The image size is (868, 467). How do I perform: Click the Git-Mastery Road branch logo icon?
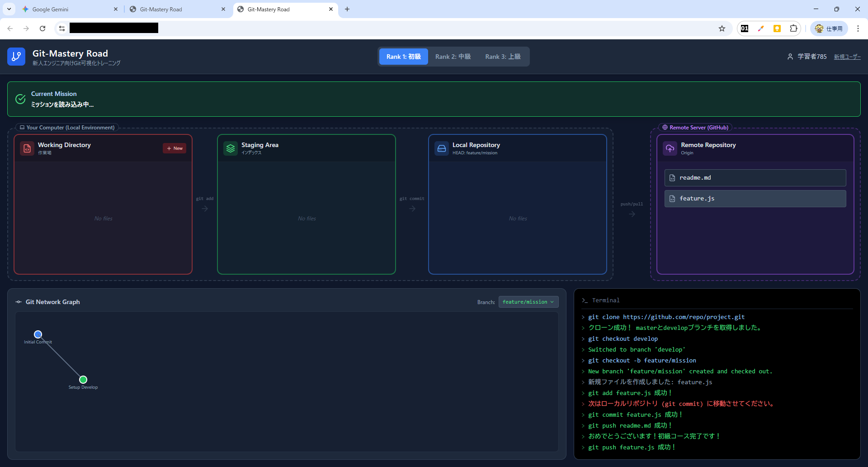pos(16,57)
